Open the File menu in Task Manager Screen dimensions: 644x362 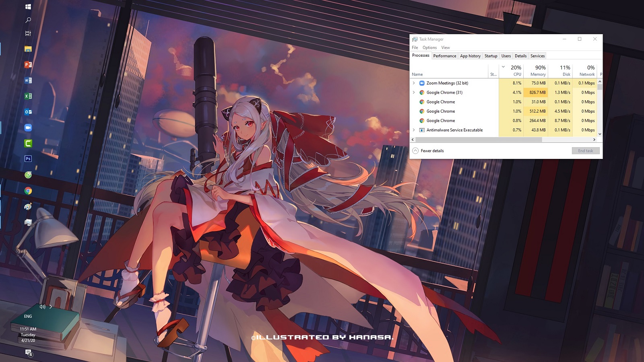[415, 47]
